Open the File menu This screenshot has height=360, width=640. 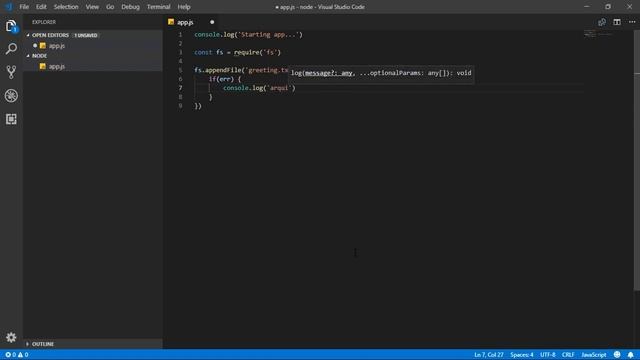(x=24, y=7)
